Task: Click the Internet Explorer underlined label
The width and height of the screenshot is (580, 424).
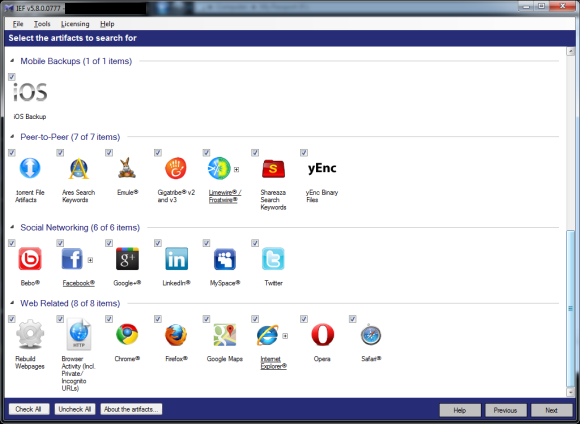Action: (273, 363)
